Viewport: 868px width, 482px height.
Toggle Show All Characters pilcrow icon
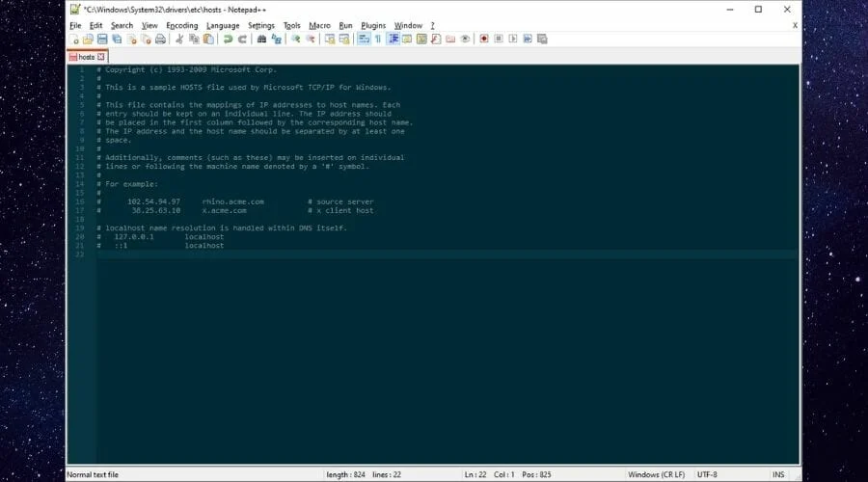(378, 40)
